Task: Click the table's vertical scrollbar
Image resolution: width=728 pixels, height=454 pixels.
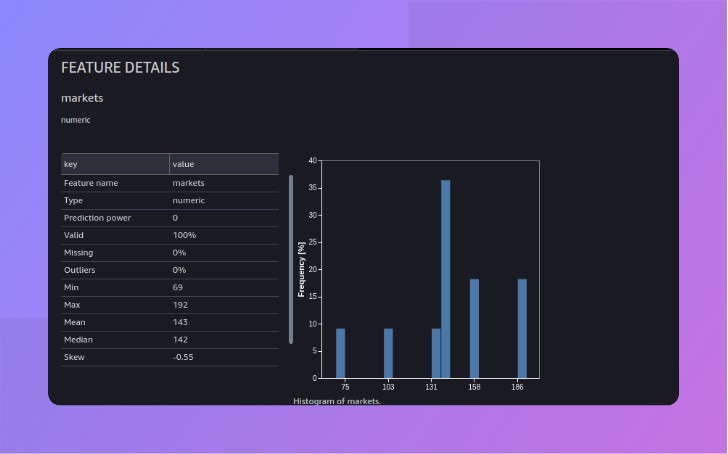Action: tap(291, 259)
